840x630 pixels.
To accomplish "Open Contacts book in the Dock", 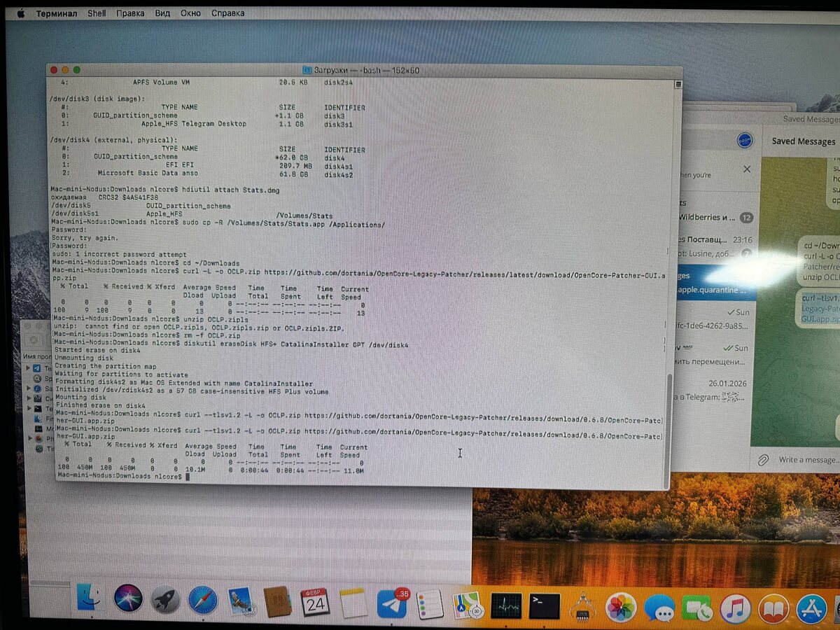I will pyautogui.click(x=278, y=601).
